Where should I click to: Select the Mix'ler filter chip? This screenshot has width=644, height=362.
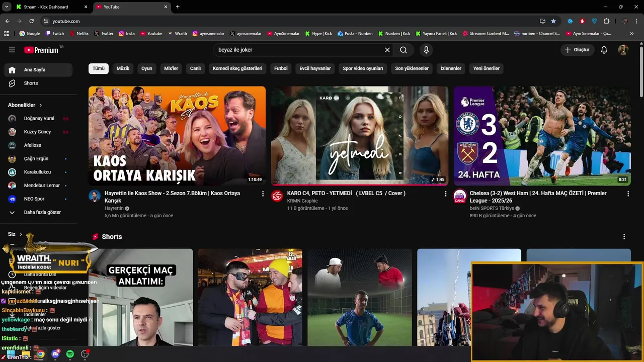point(171,68)
